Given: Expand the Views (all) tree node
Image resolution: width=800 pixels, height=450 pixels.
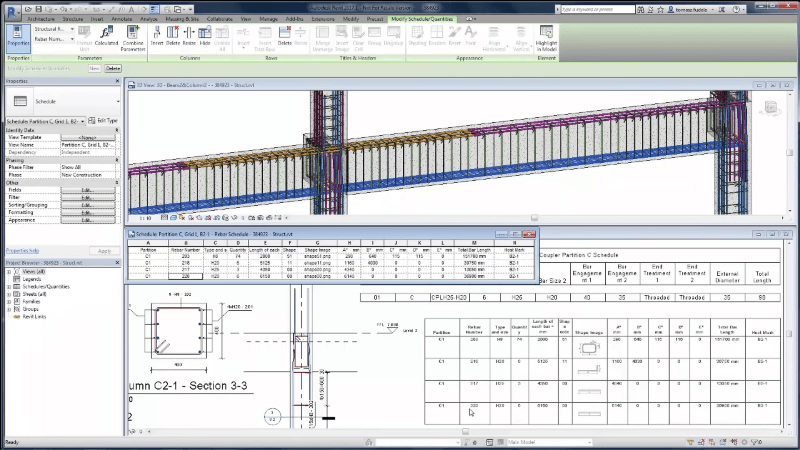Looking at the screenshot, I should (10, 271).
